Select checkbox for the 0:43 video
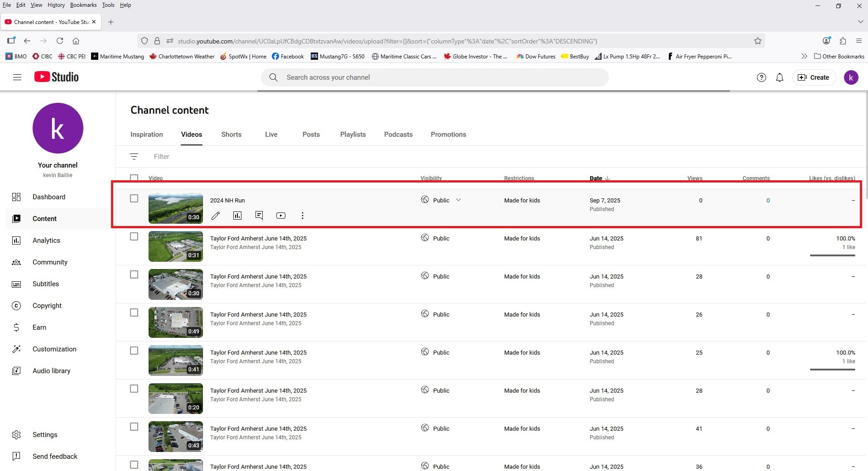The width and height of the screenshot is (868, 471). click(134, 427)
